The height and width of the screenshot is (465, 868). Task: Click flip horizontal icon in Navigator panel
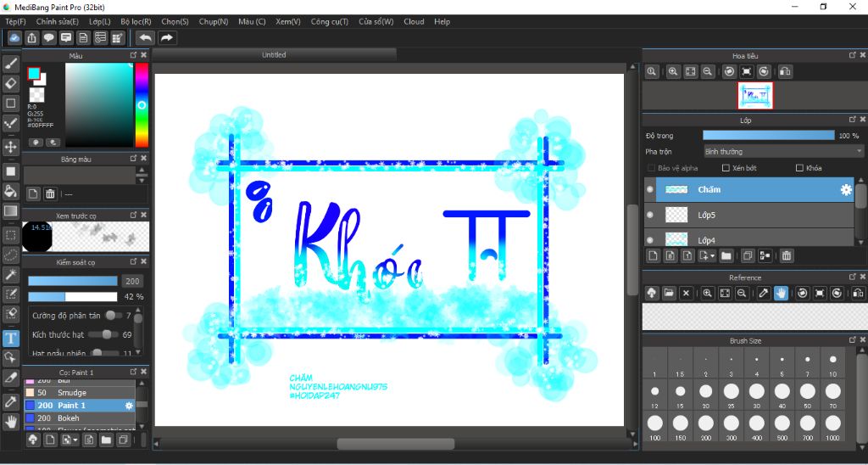point(784,71)
